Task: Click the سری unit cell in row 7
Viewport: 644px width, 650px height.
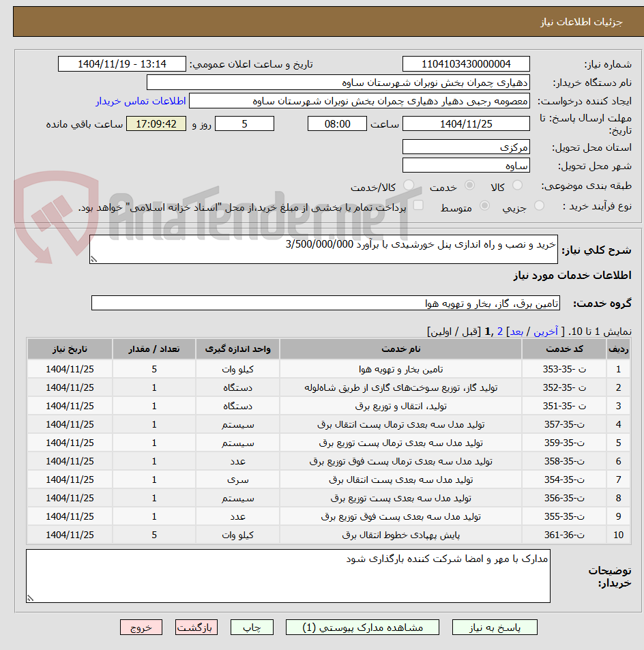Action: 237,479
